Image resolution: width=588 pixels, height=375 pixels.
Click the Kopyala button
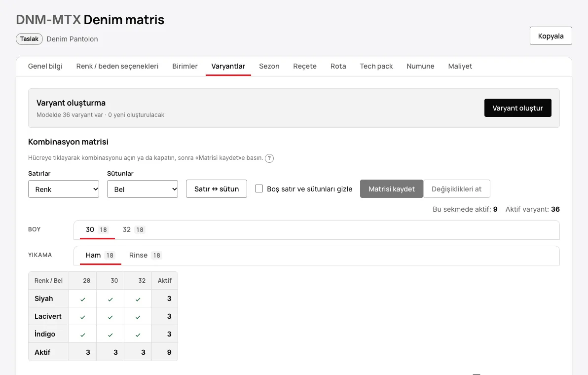[x=551, y=36]
